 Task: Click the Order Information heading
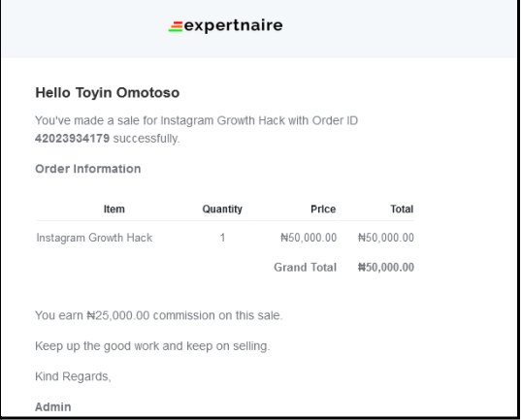88,169
